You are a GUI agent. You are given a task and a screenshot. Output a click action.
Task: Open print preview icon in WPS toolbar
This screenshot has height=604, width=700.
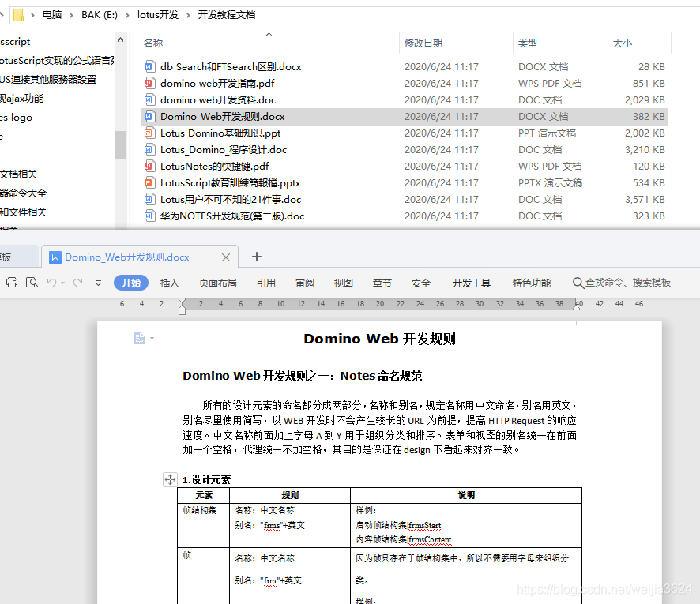tap(32, 283)
